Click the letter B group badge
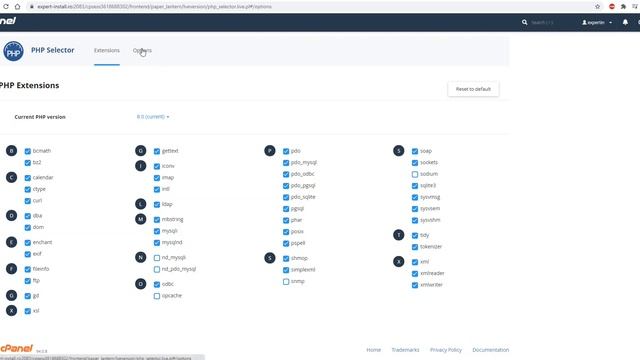The height and width of the screenshot is (360, 640). [11, 151]
